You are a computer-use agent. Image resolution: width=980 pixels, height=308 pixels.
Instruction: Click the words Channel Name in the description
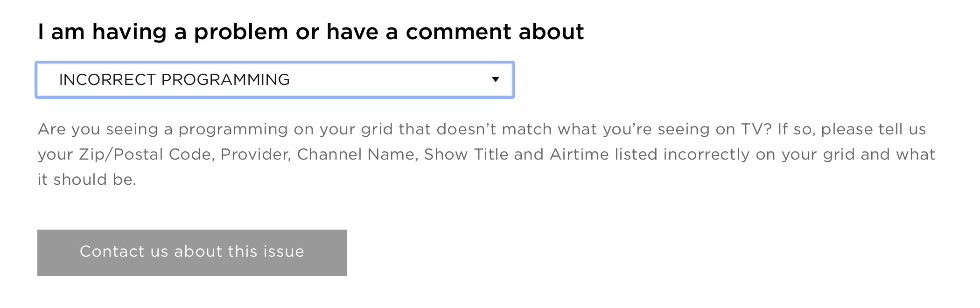click(356, 154)
